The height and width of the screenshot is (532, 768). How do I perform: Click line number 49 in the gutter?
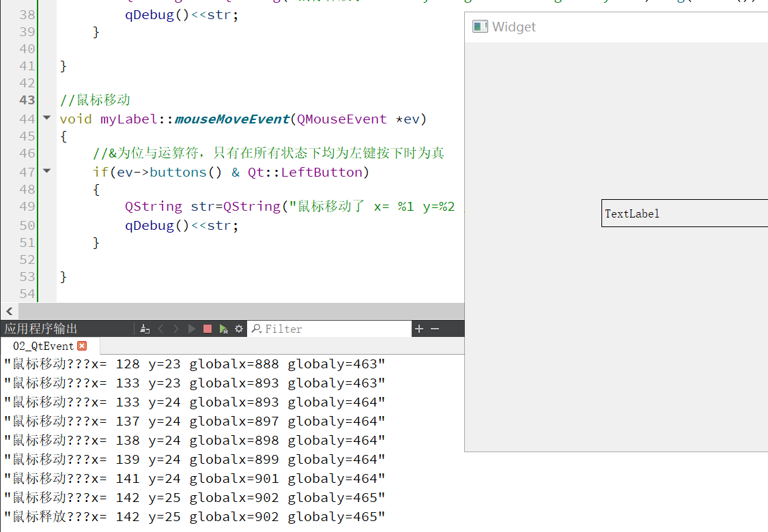(27, 207)
